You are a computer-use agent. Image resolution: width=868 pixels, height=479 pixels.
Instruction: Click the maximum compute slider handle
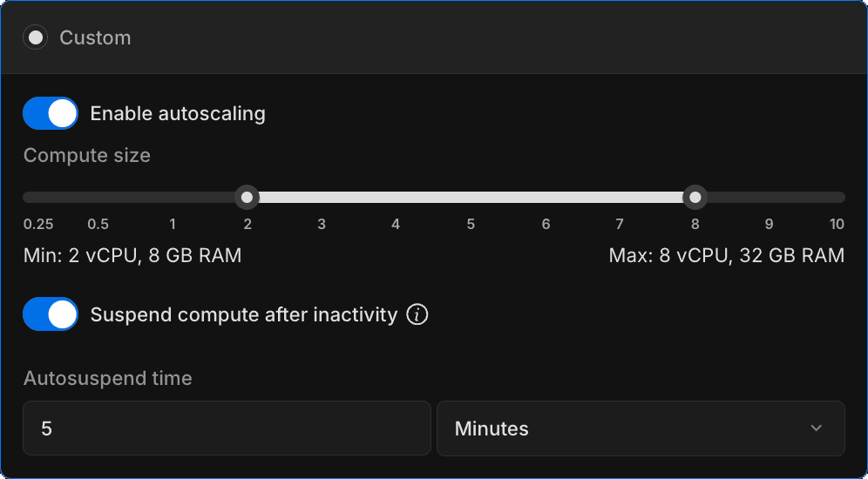pos(695,198)
